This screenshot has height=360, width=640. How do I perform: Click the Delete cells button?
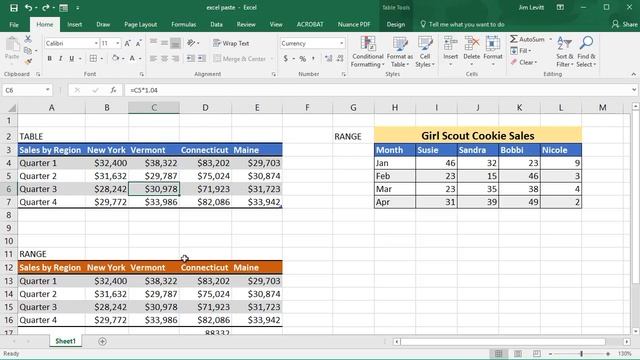tap(471, 52)
